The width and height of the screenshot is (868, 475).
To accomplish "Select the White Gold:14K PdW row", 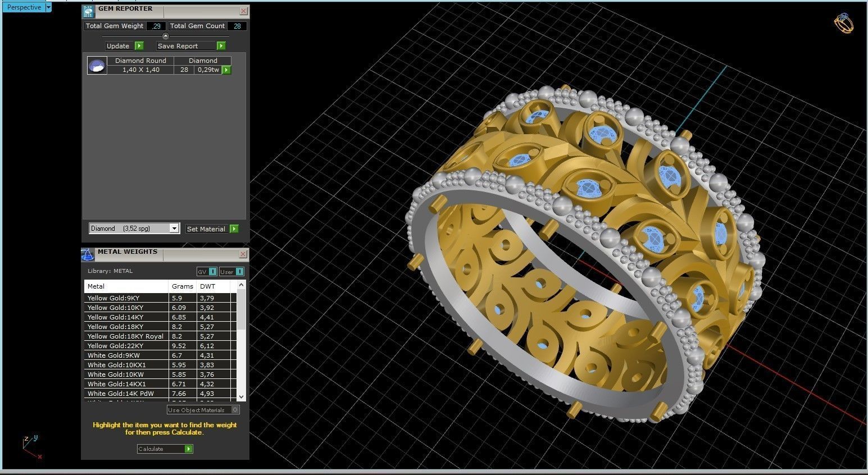I will (x=160, y=394).
